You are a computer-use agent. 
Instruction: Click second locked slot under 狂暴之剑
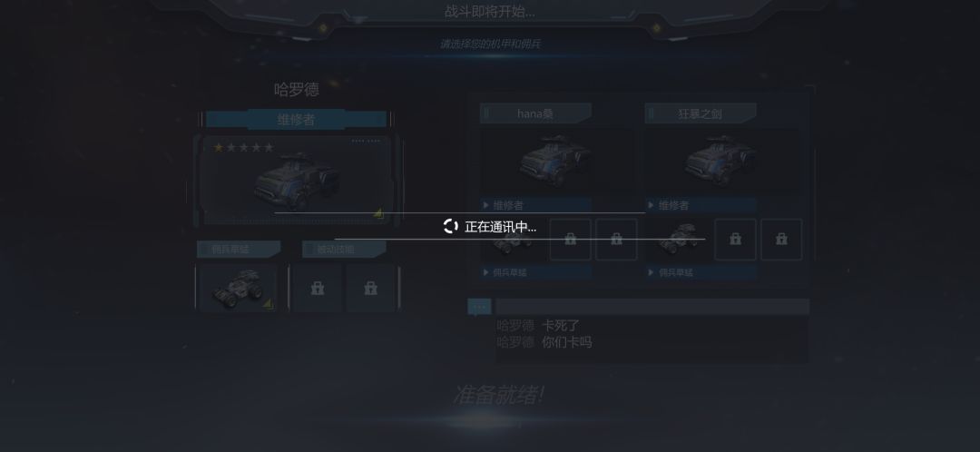(781, 240)
